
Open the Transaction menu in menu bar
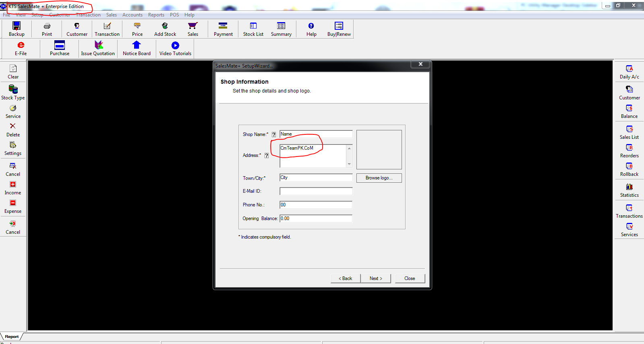tap(88, 15)
